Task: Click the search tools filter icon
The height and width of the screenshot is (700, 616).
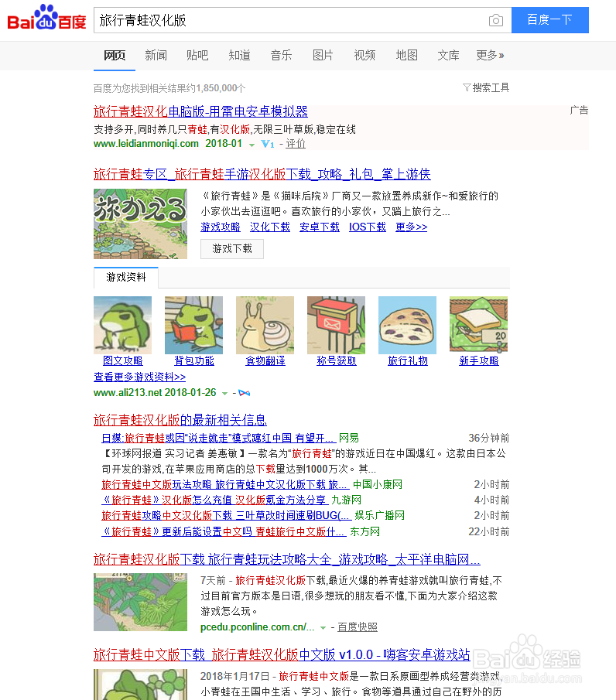Action: click(467, 87)
